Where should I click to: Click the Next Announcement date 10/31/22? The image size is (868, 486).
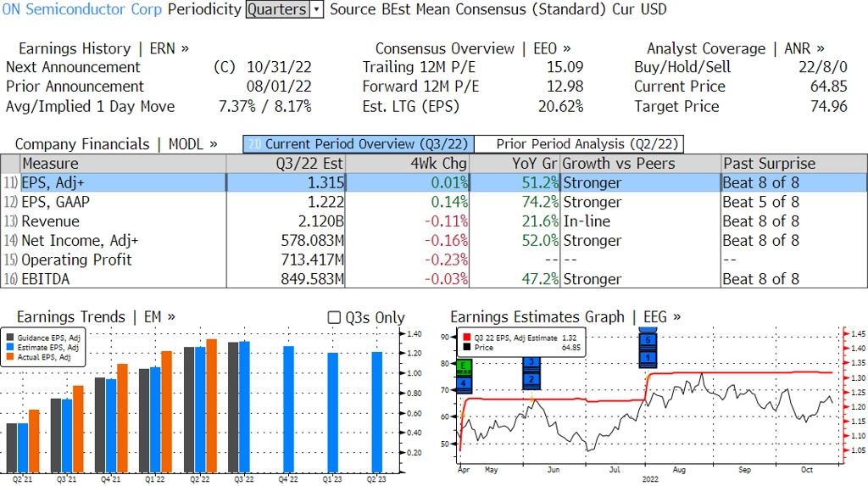[279, 67]
